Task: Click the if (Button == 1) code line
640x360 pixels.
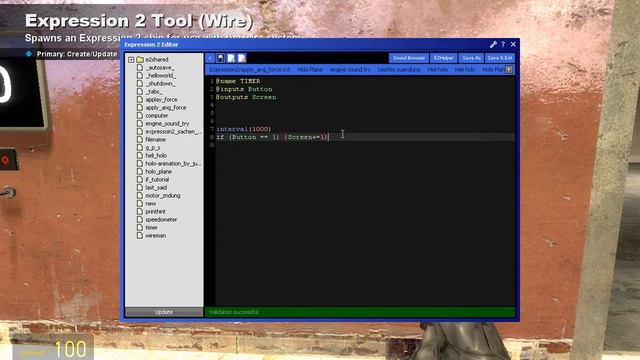Action: pyautogui.click(x=272, y=137)
